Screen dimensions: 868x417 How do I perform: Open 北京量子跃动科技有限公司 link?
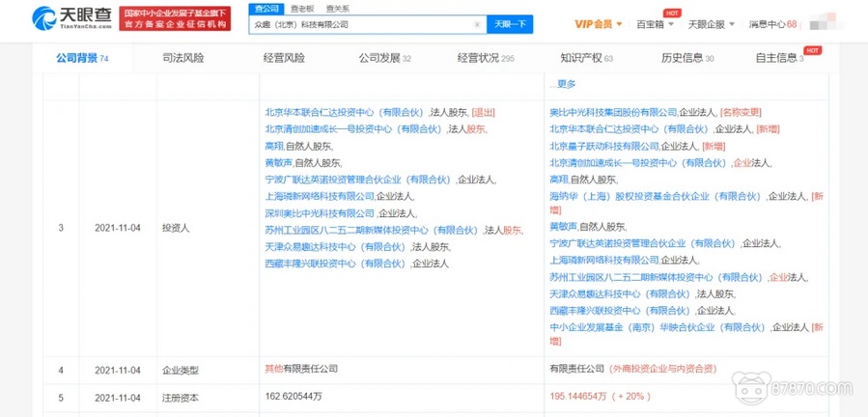[x=603, y=145]
